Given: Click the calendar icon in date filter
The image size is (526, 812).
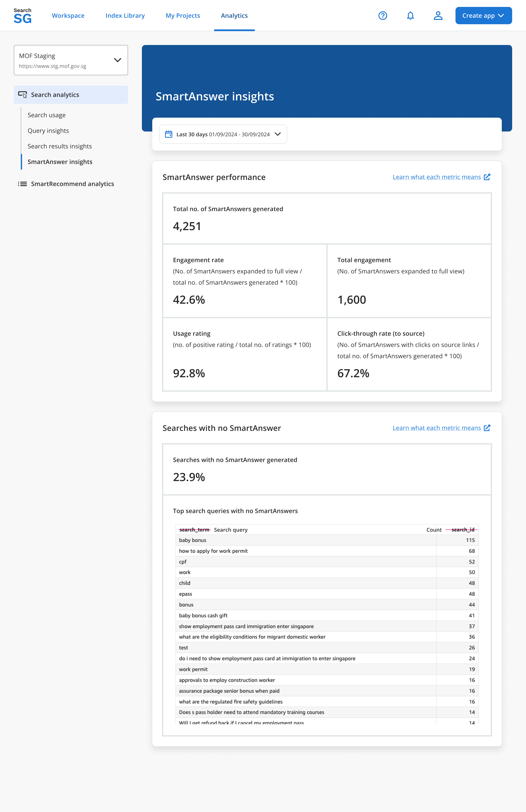Looking at the screenshot, I should point(168,134).
